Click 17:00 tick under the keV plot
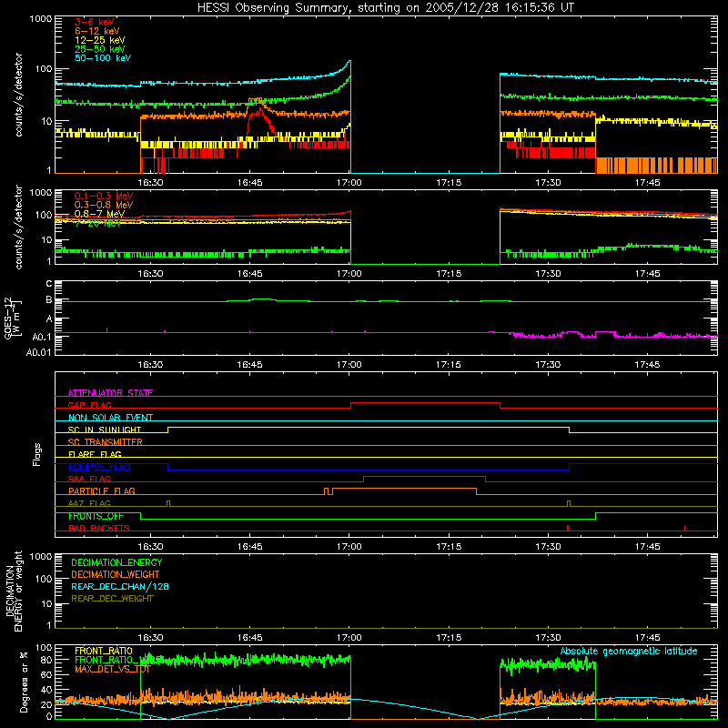This screenshot has width=728, height=728. [349, 183]
